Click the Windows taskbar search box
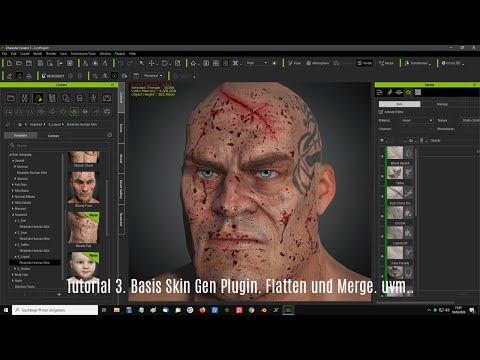This screenshot has height=360, width=480. coord(55,310)
